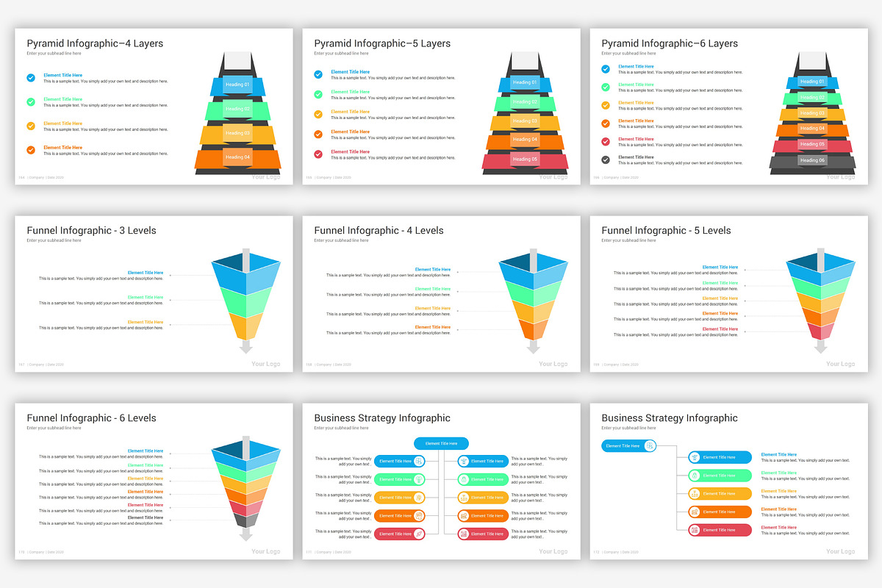Click 'Heading 02' band in Pyramid 6 Layers slide

coord(812,97)
